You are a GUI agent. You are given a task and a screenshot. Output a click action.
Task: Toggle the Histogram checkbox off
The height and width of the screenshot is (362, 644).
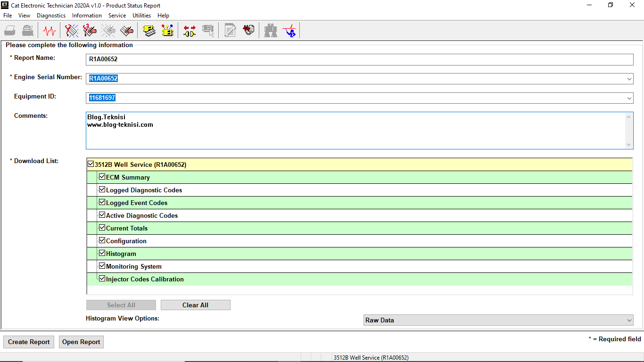[x=102, y=253]
